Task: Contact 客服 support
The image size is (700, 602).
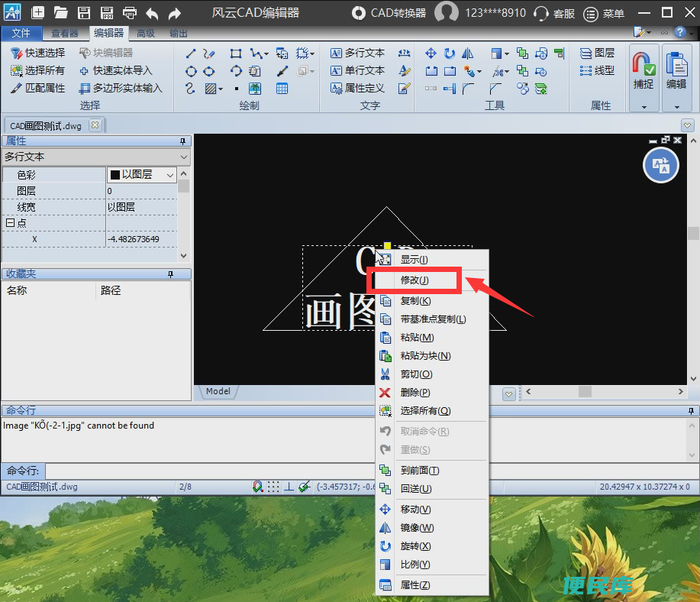Action: coord(554,13)
